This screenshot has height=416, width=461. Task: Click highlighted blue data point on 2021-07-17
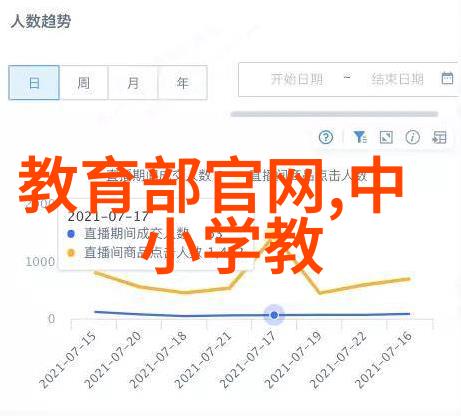point(274,315)
